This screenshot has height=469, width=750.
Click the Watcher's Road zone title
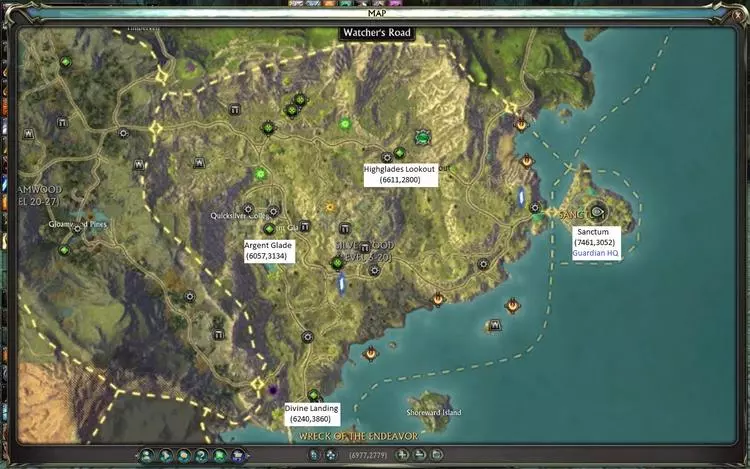tap(377, 33)
